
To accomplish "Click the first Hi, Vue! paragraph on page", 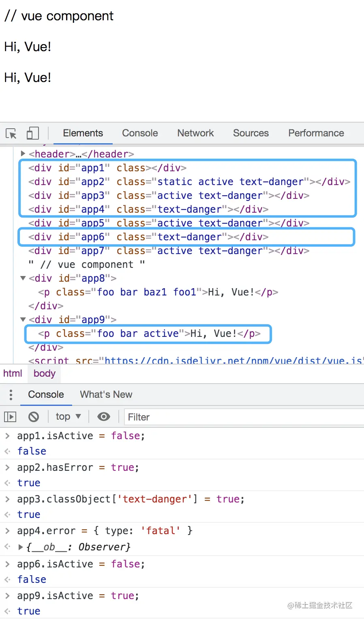I will coord(28,47).
